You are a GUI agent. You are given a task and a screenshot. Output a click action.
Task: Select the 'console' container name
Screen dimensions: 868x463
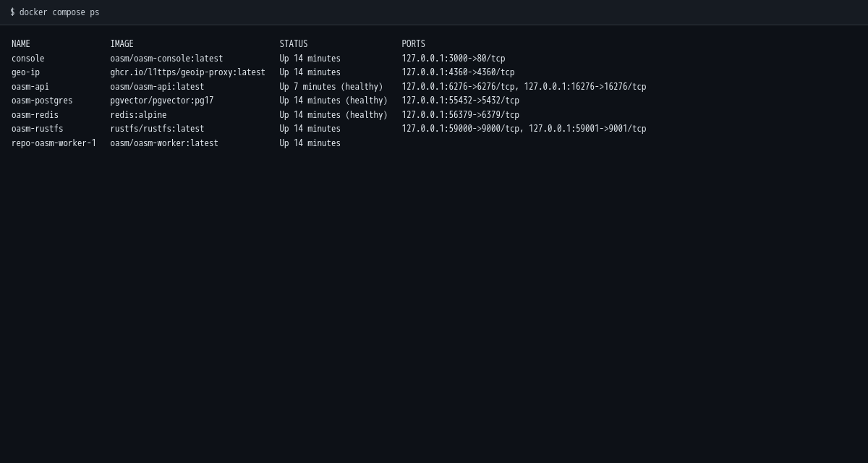[28, 59]
